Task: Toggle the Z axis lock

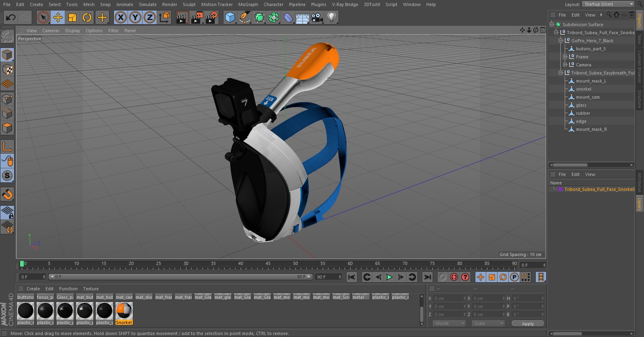Action: pyautogui.click(x=150, y=17)
